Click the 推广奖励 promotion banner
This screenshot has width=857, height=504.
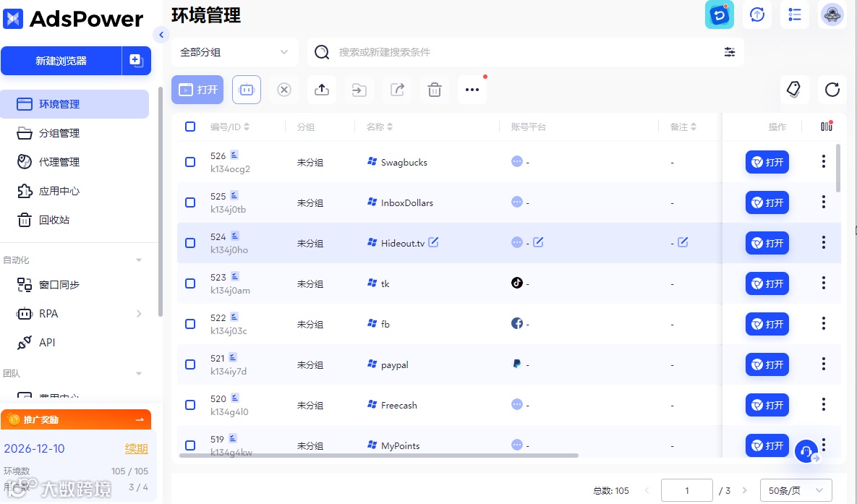(x=76, y=419)
